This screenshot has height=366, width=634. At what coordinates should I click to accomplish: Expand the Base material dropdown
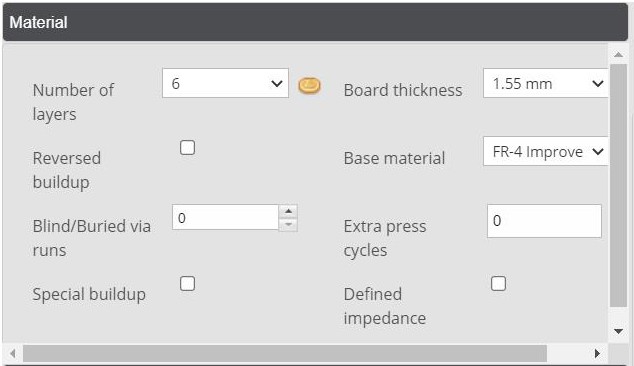click(545, 151)
